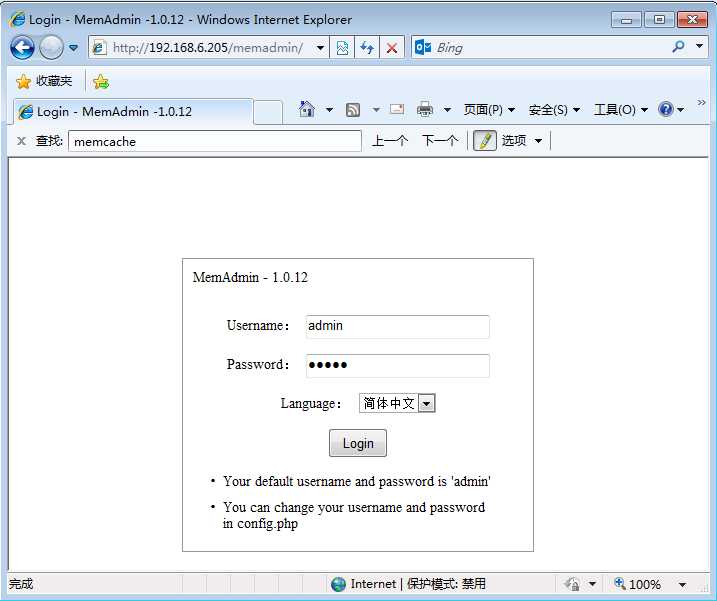
Task: Click the Login button
Action: click(358, 443)
